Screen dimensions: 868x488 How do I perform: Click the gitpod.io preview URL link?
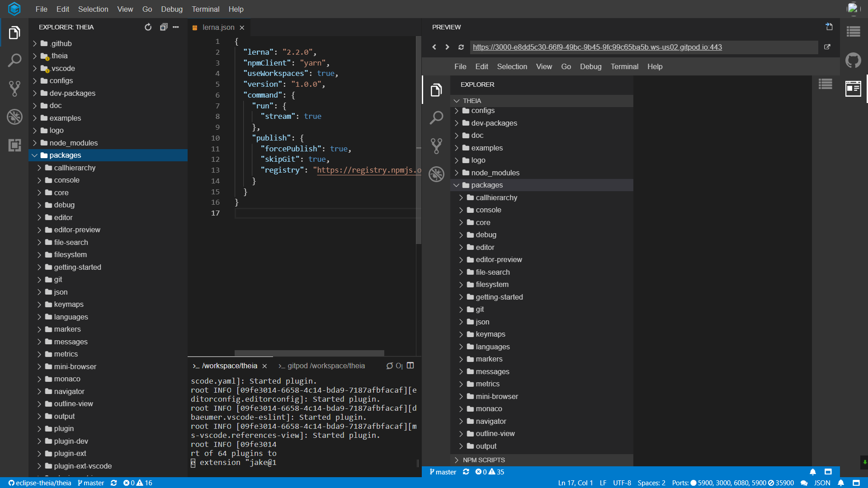pyautogui.click(x=597, y=47)
